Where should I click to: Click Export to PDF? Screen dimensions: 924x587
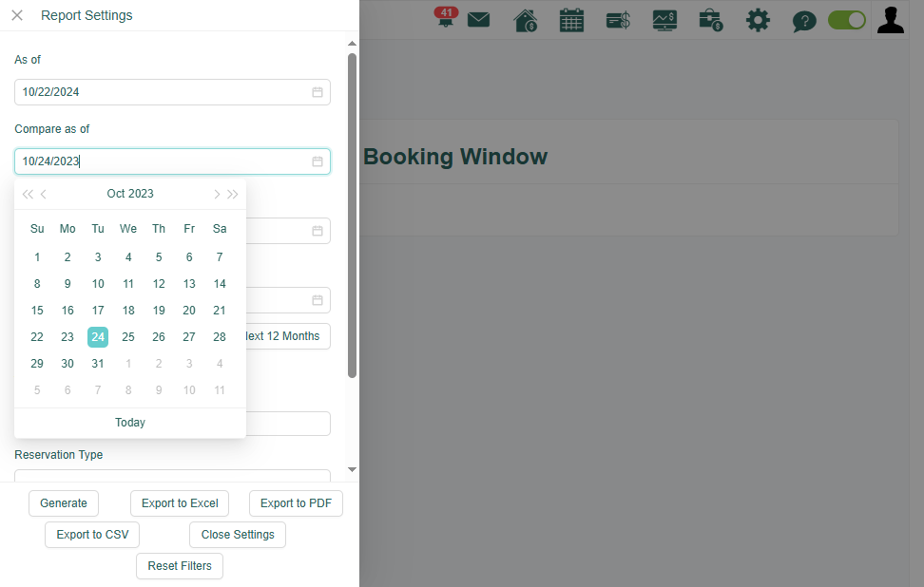[x=296, y=503]
